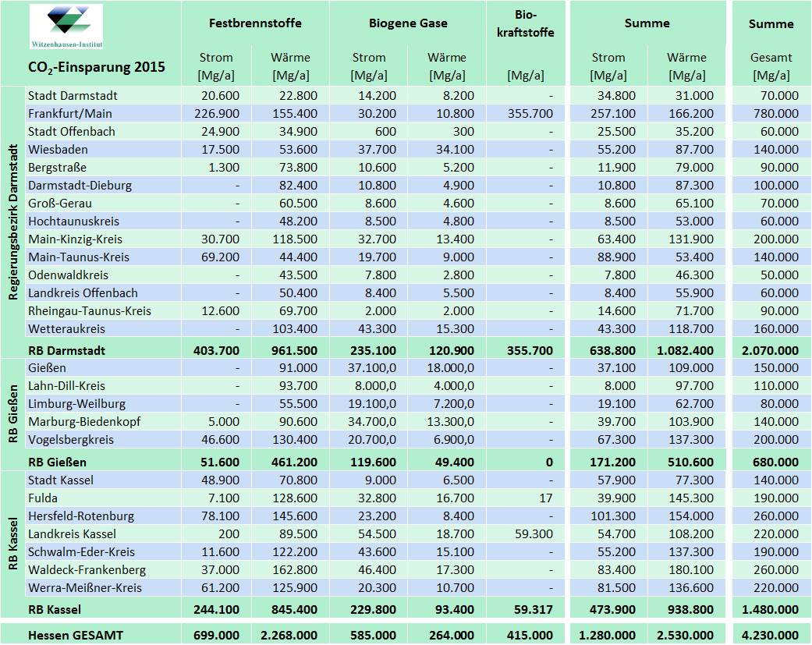The image size is (812, 645).
Task: Select the Biogene Gase column header
Action: tap(408, 23)
